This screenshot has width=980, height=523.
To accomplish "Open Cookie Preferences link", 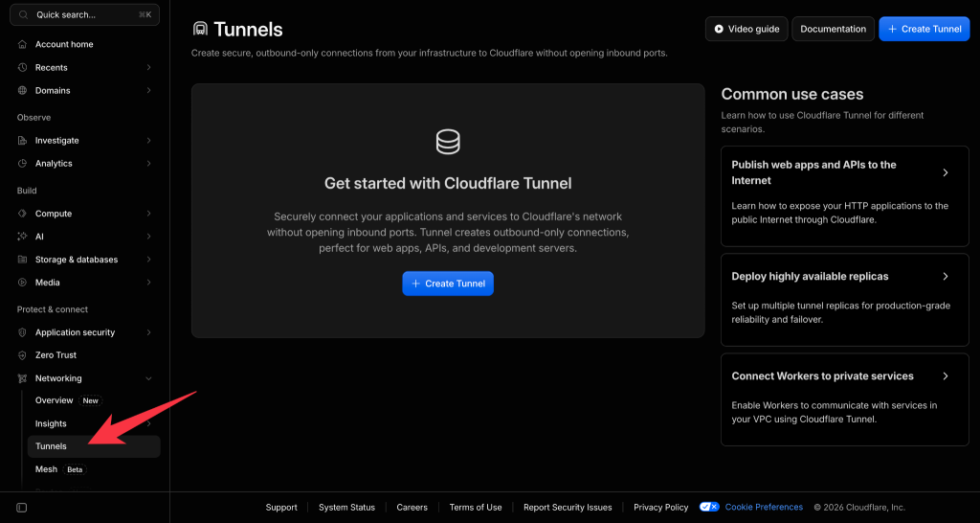I will click(x=764, y=508).
